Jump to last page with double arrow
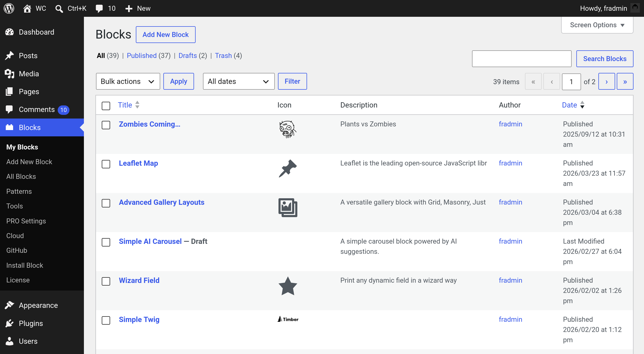Viewport: 644px width, 354px height. coord(625,82)
